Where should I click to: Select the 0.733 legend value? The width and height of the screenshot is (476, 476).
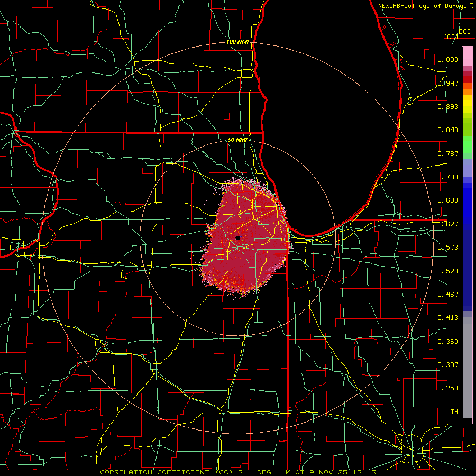point(448,177)
